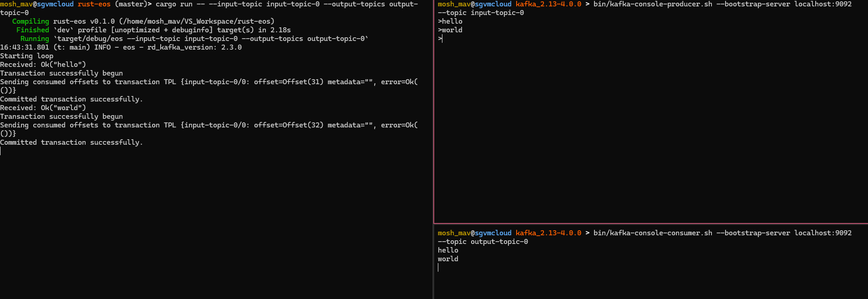868x299 pixels.
Task: Click the 'Received: Ok("hello")' log line
Action: coord(43,65)
